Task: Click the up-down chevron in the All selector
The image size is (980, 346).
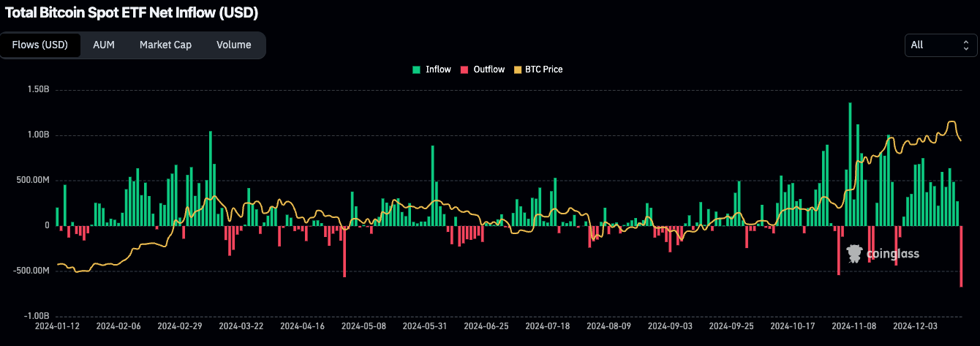Action: coord(965,45)
